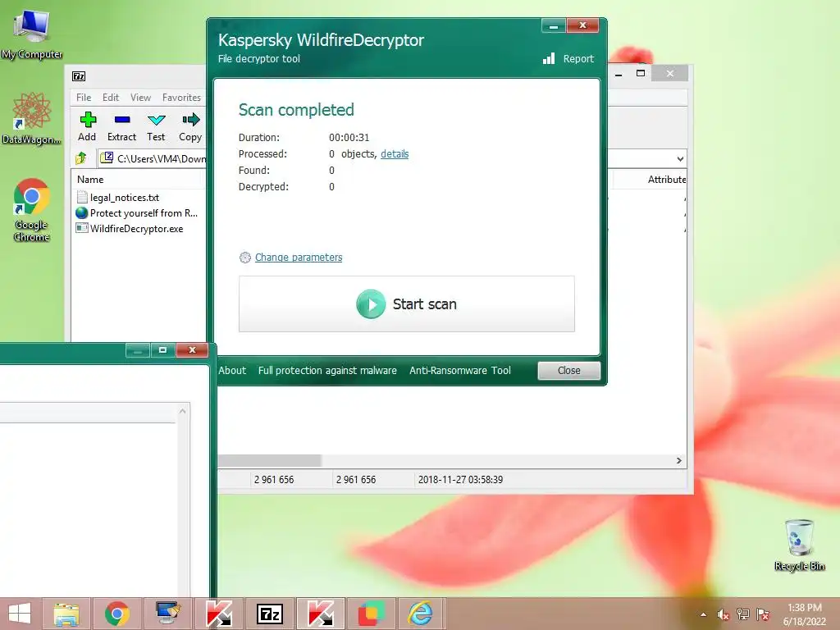The image size is (840, 630).
Task: Click the Extract icon in 7-Zip toolbar
Action: point(122,120)
